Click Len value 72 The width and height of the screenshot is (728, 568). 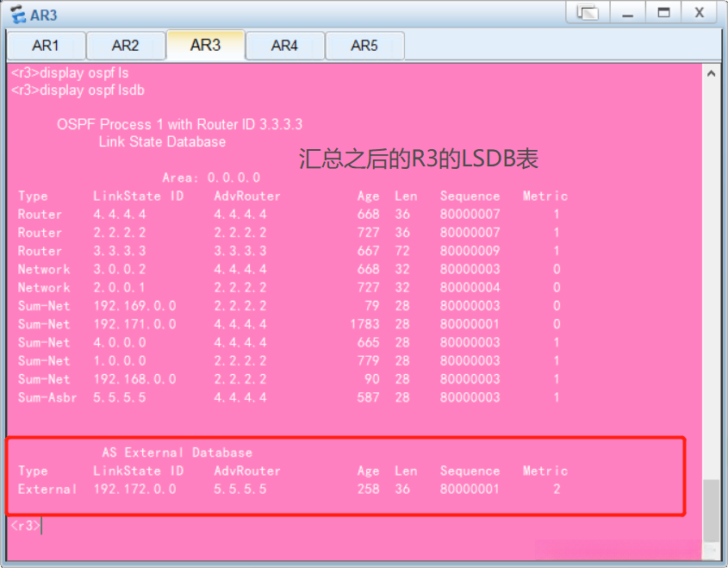tap(402, 251)
